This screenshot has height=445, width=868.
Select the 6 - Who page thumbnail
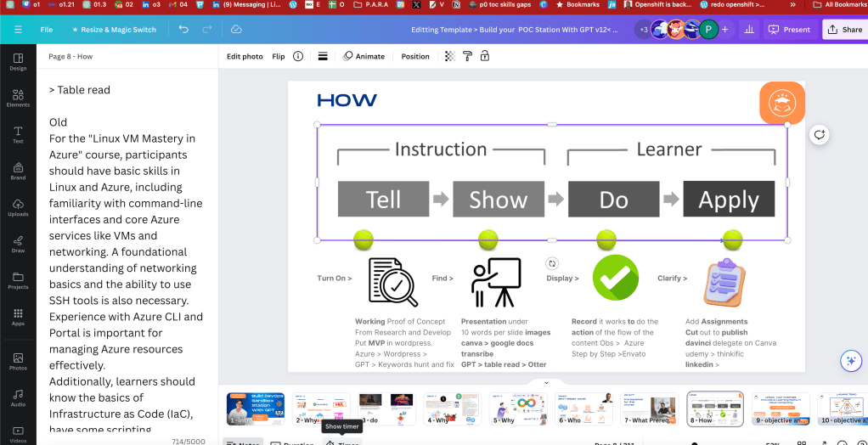[x=584, y=409]
